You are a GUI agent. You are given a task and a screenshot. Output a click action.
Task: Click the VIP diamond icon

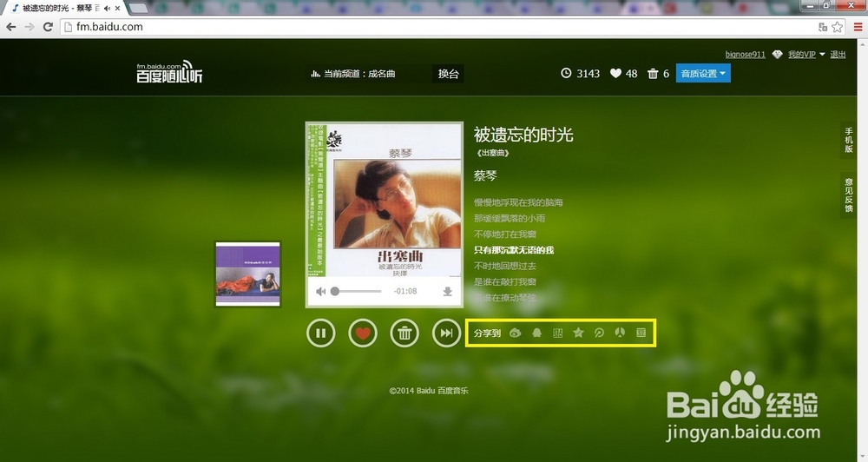click(x=777, y=55)
